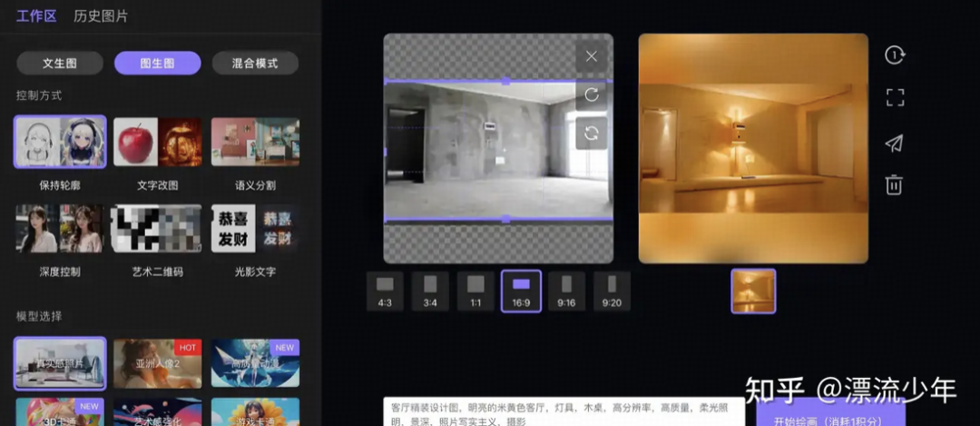
Task: Click the 艺术二维码 label
Action: click(x=158, y=272)
